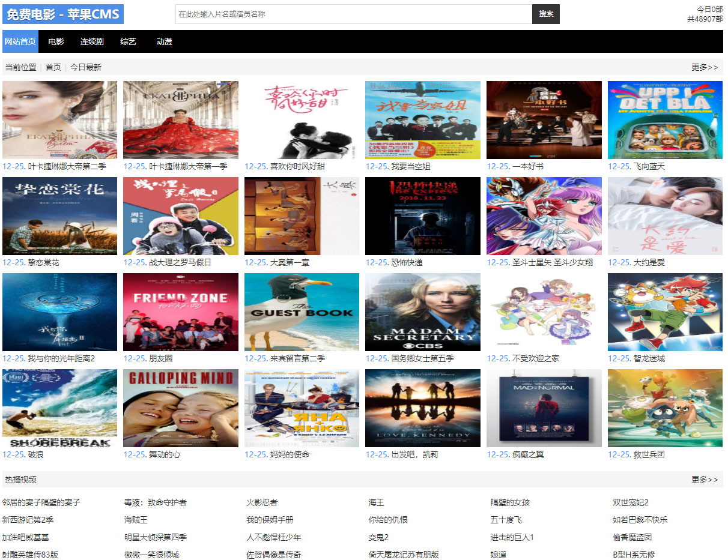Screen dimensions: 728x560
Task: Click the 搜索 search button
Action: tap(545, 14)
